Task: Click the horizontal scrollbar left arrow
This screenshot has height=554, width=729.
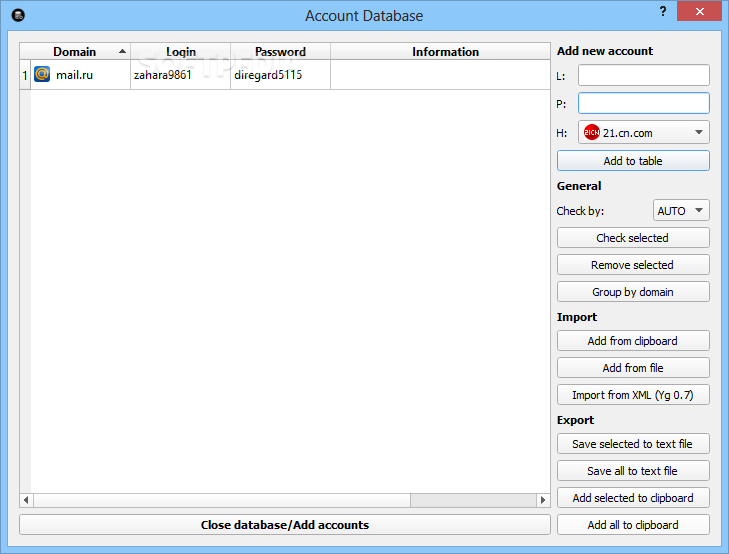Action: (26, 500)
